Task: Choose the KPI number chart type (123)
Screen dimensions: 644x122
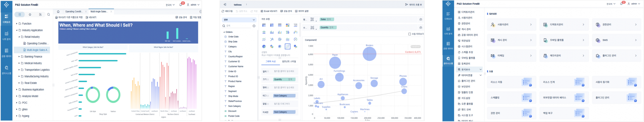Action: pyautogui.click(x=296, y=25)
